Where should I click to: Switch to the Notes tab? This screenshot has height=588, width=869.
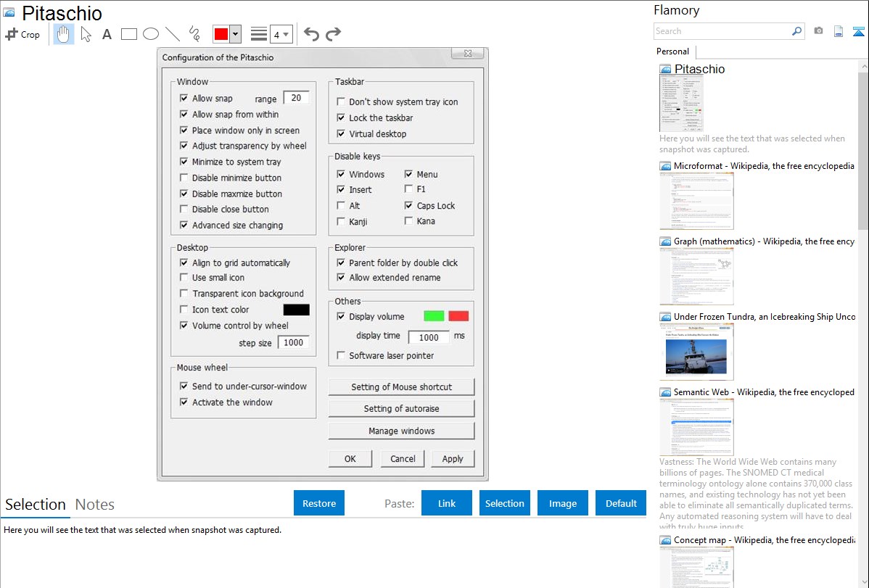point(95,505)
